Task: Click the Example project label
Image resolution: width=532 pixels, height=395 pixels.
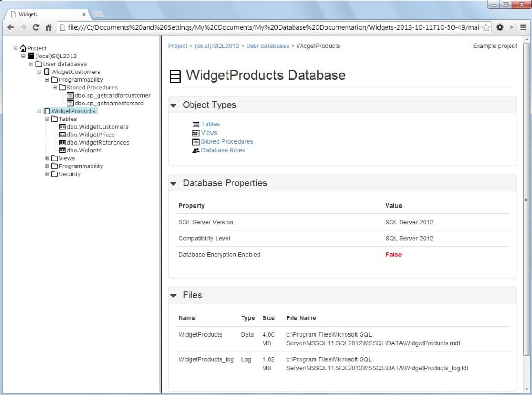Action: (495, 46)
